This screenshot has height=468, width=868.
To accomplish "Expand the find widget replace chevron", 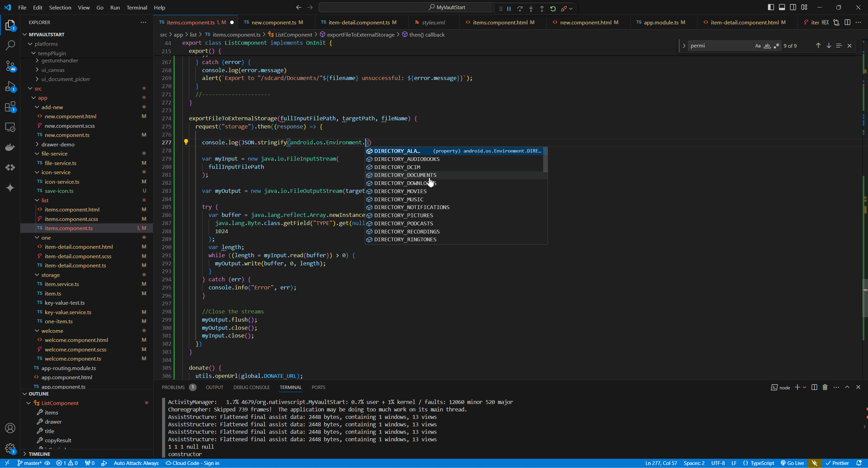I will [684, 46].
